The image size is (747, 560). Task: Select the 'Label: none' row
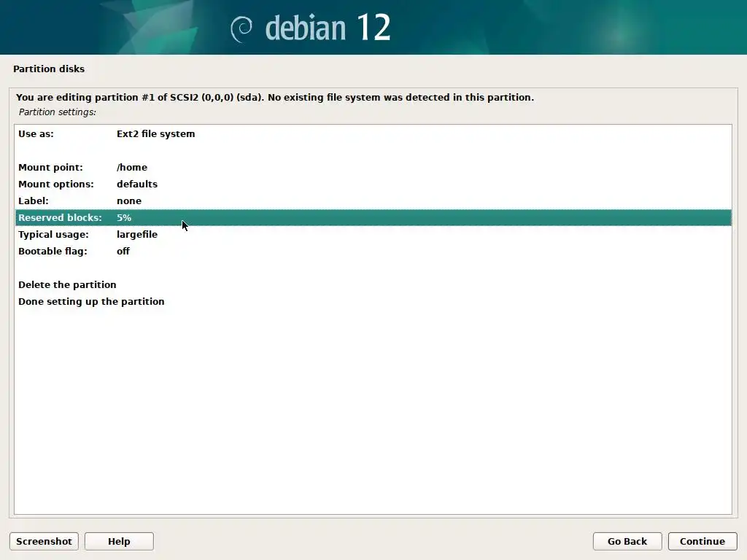(x=373, y=201)
